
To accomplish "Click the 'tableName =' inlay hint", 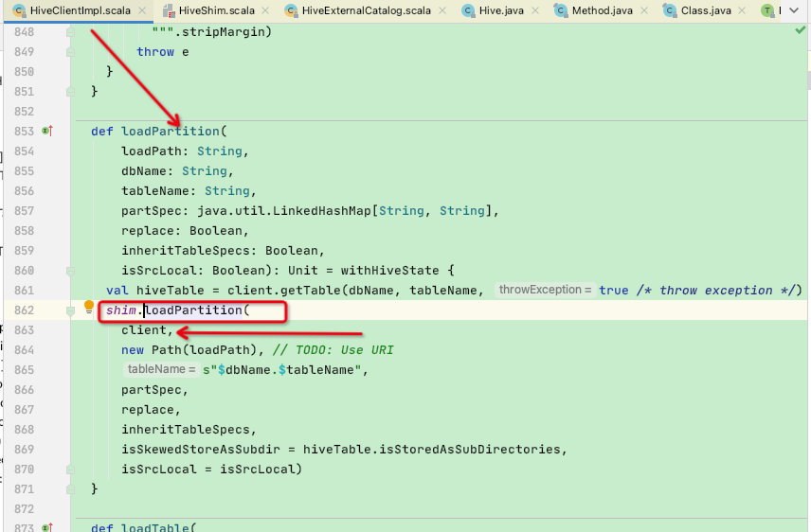I will click(x=161, y=369).
